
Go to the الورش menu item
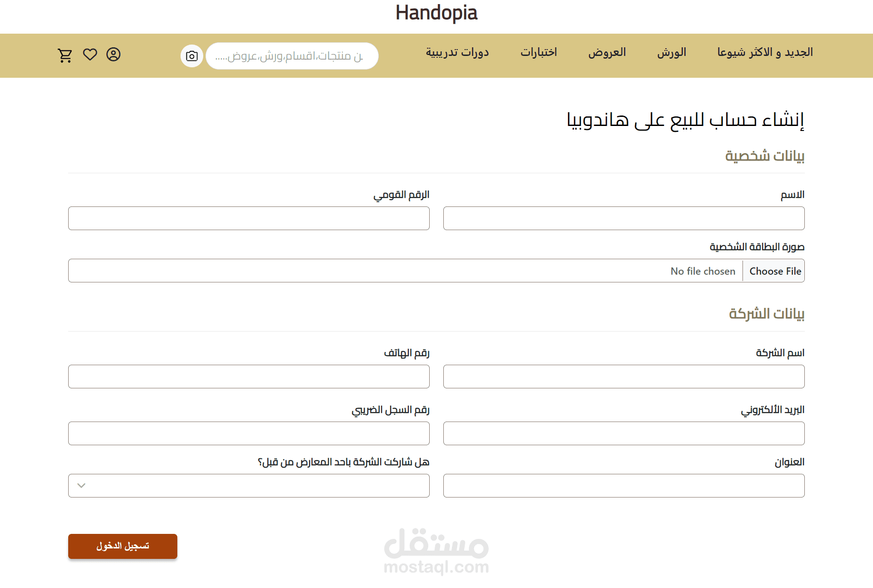tap(671, 53)
